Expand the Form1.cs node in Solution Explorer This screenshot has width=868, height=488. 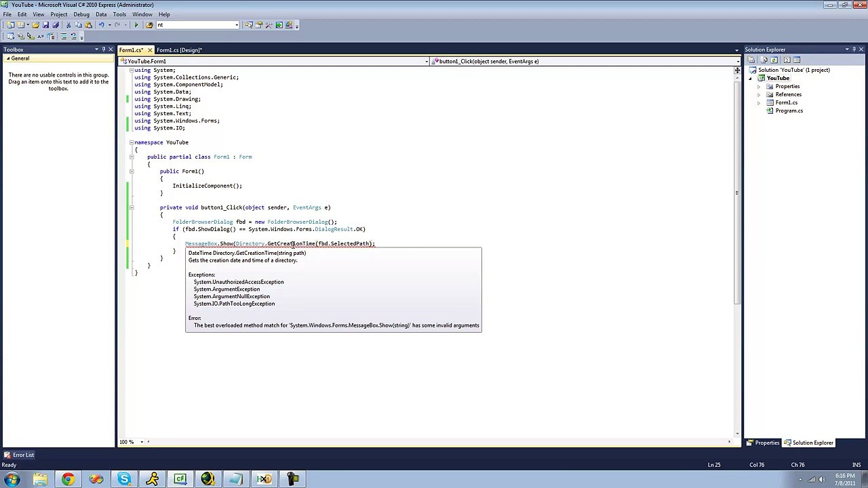(x=759, y=103)
